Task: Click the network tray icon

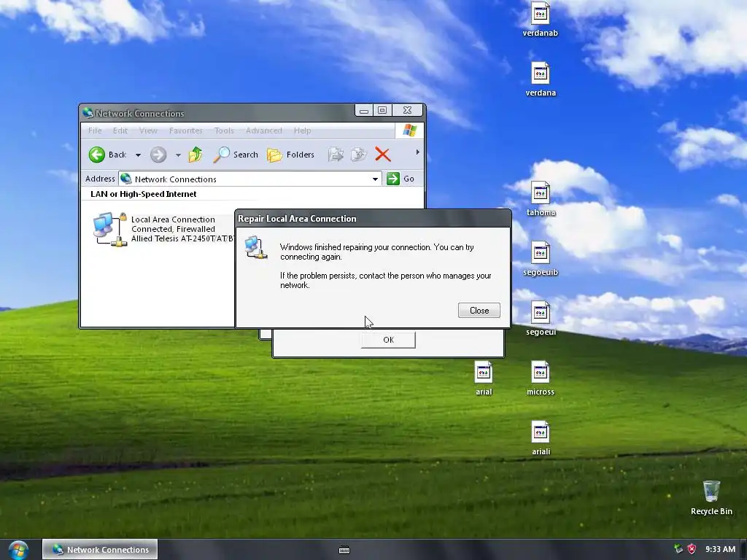Action: (678, 549)
